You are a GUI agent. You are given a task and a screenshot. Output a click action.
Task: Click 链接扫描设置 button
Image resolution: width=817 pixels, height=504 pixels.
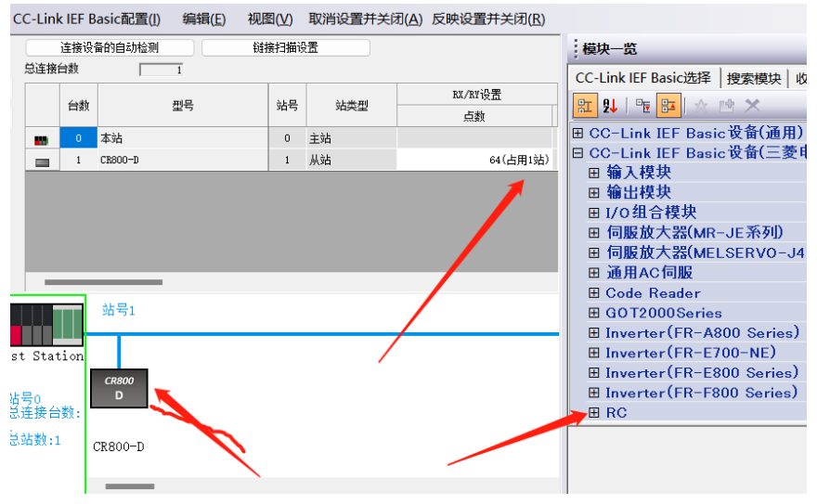click(x=286, y=48)
